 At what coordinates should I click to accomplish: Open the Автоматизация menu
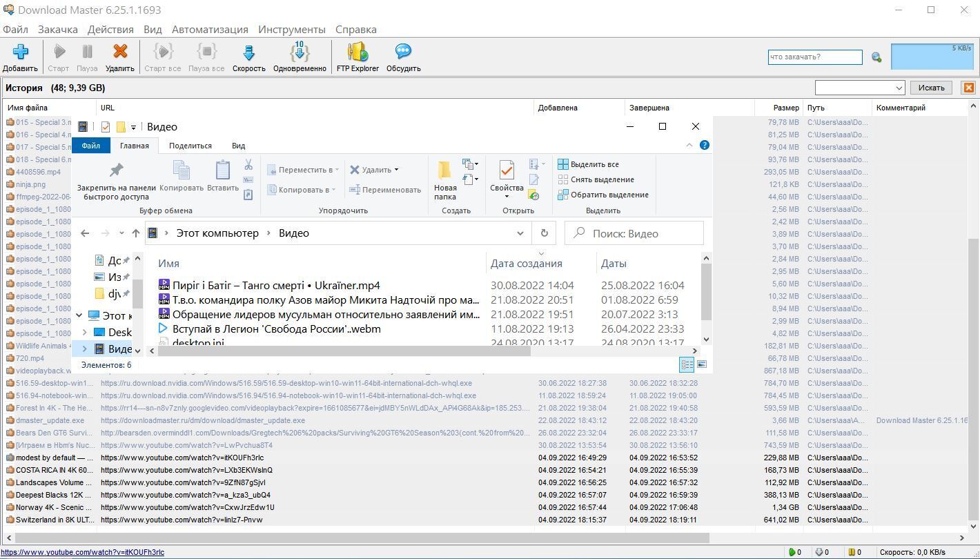(x=210, y=30)
